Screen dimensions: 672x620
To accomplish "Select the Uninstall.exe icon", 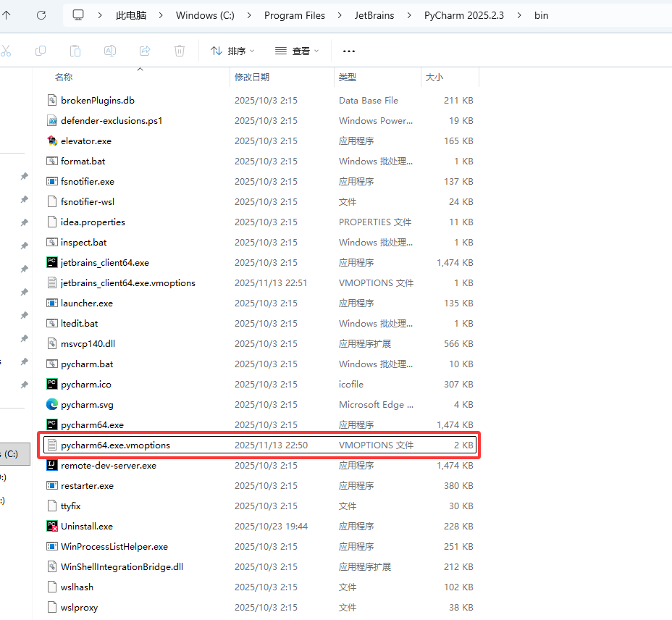I will (52, 527).
